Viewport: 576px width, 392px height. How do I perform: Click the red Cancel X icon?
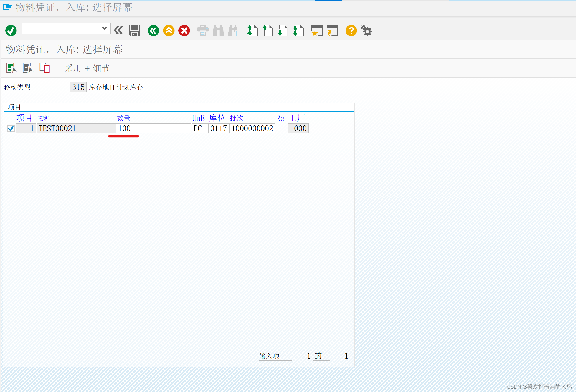click(184, 30)
